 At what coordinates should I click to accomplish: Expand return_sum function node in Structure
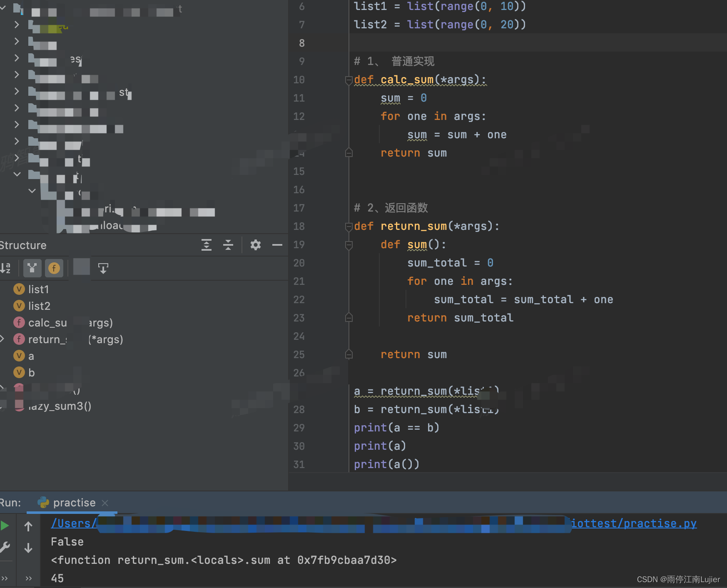coord(2,339)
